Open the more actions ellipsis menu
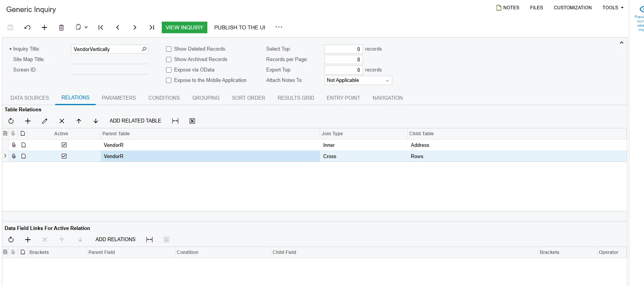 [x=279, y=27]
